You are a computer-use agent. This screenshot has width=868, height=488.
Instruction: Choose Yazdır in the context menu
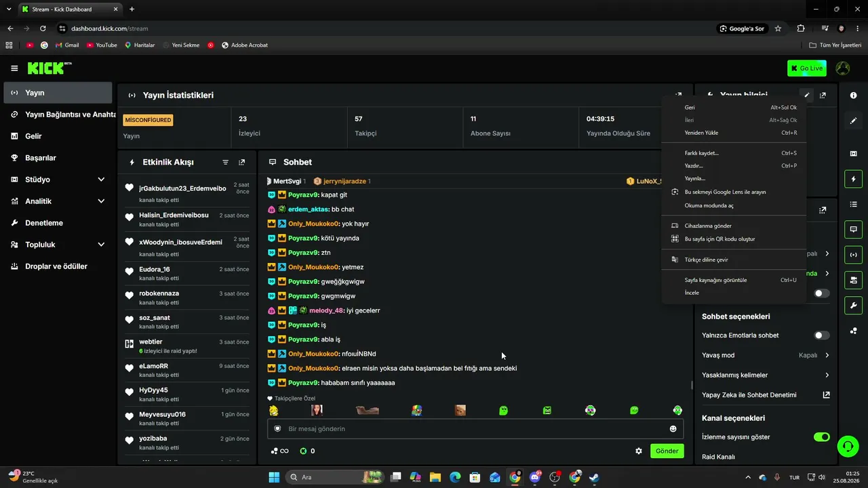(x=734, y=166)
